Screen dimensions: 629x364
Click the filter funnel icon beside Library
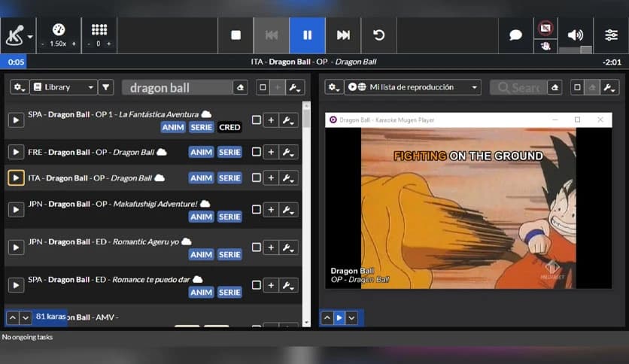pos(106,87)
